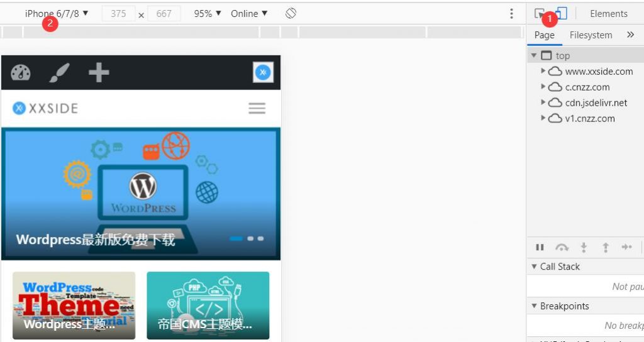Select the third carousel indicator dot
The width and height of the screenshot is (644, 342).
[x=260, y=238]
